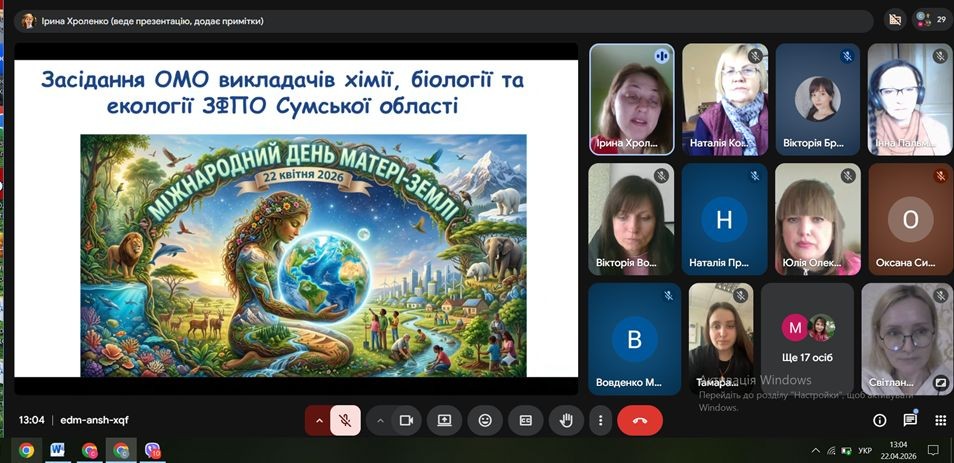Turn on closed captions

click(525, 420)
